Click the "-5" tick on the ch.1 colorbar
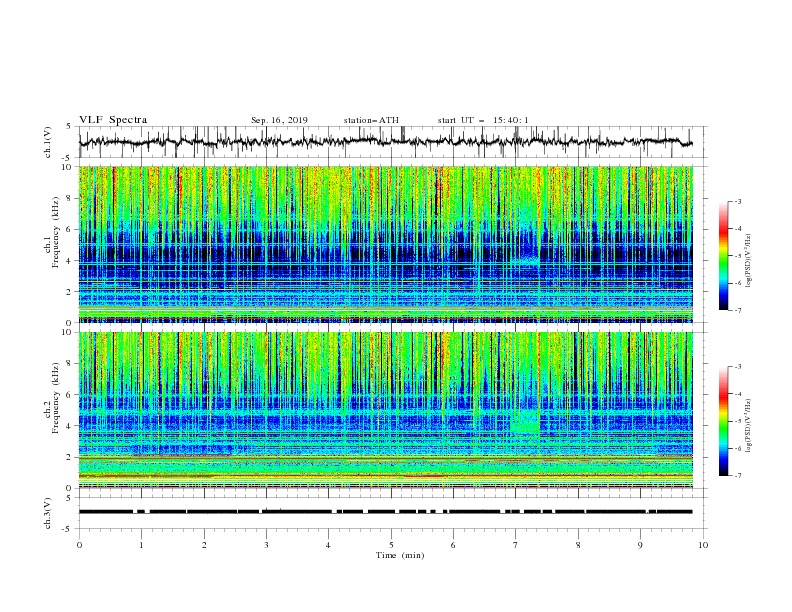Screen dimensions: 792x612 pos(737,256)
